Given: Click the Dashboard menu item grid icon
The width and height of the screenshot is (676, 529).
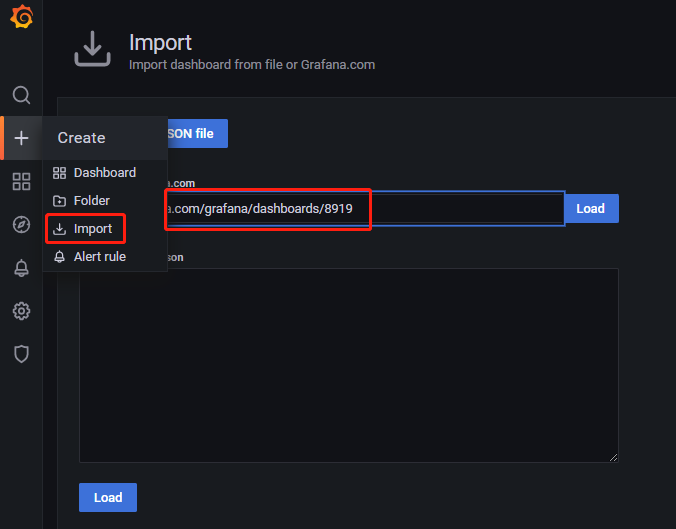Looking at the screenshot, I should coord(59,173).
